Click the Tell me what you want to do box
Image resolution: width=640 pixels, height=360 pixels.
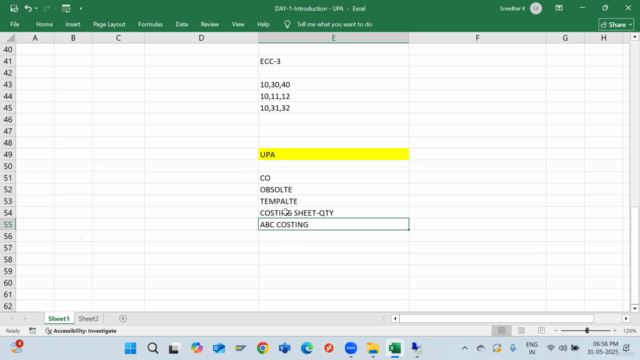click(x=334, y=24)
